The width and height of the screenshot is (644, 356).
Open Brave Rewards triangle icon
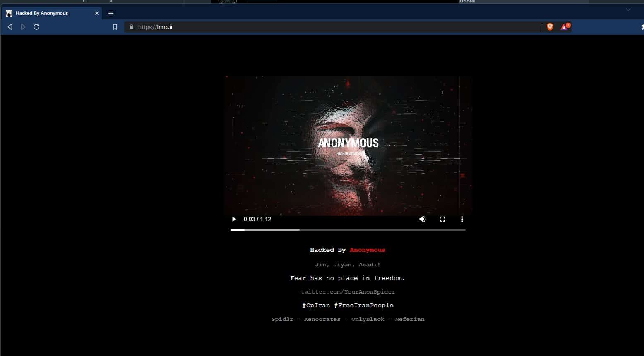click(x=565, y=26)
